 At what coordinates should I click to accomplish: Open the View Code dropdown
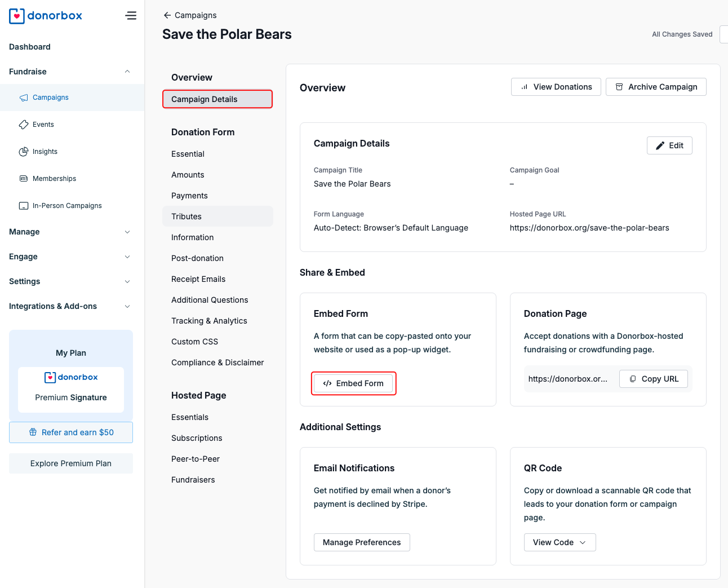560,542
